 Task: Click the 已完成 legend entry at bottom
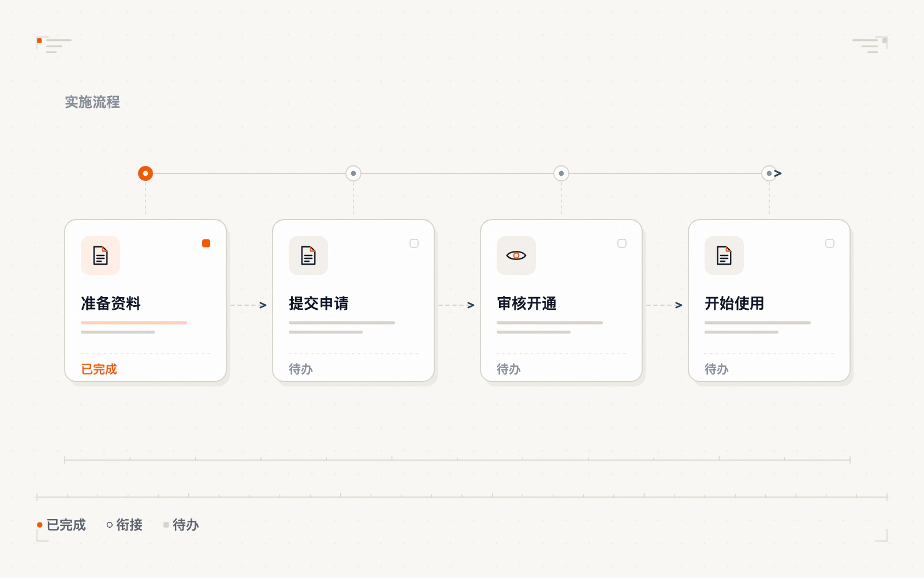tap(61, 525)
